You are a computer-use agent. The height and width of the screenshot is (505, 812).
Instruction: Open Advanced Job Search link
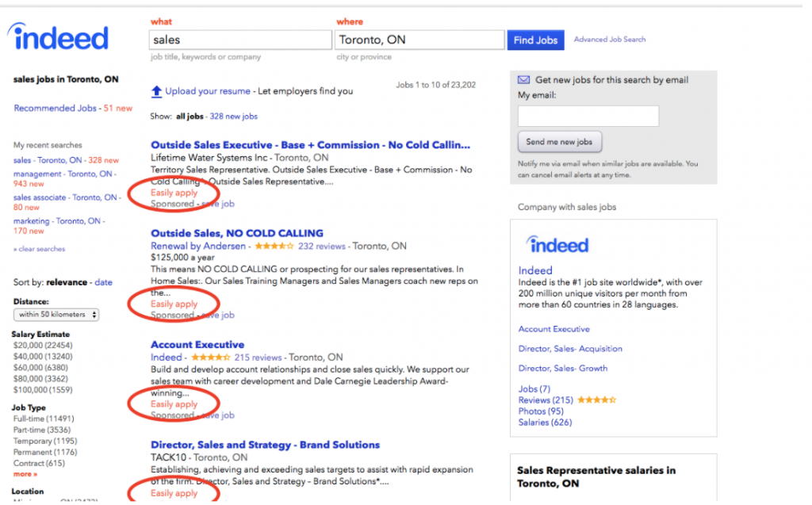610,40
